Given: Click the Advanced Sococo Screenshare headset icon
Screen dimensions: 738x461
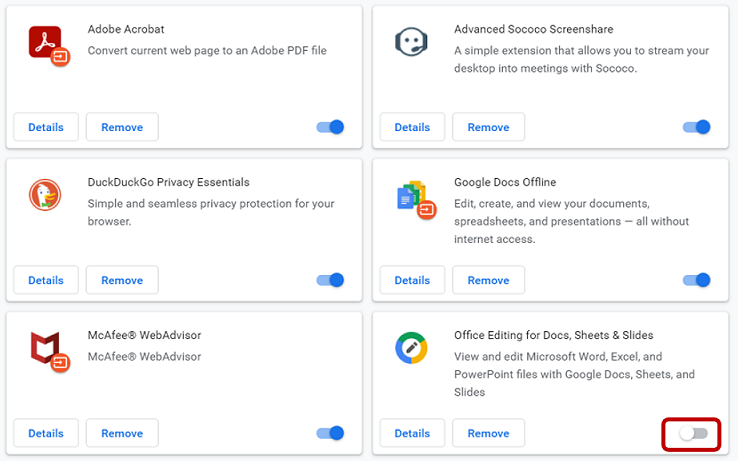Looking at the screenshot, I should pos(411,42).
